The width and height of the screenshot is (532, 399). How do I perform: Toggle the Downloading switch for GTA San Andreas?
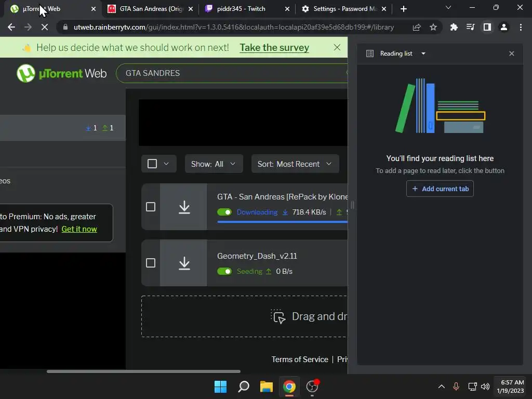224,212
